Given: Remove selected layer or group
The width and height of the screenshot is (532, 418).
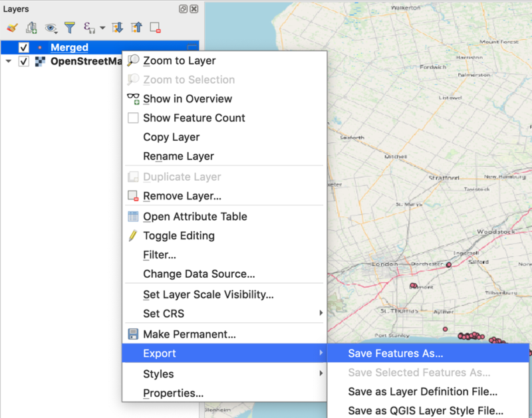Looking at the screenshot, I should [x=156, y=27].
